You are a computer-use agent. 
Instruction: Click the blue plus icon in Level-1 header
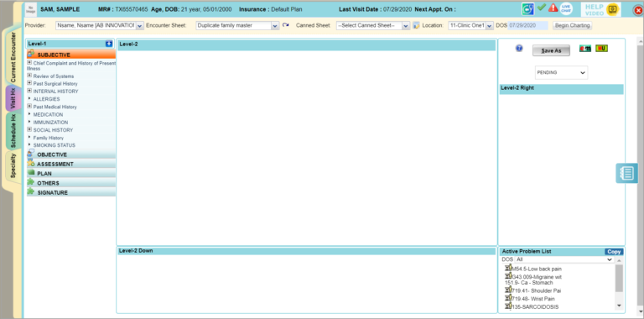109,44
